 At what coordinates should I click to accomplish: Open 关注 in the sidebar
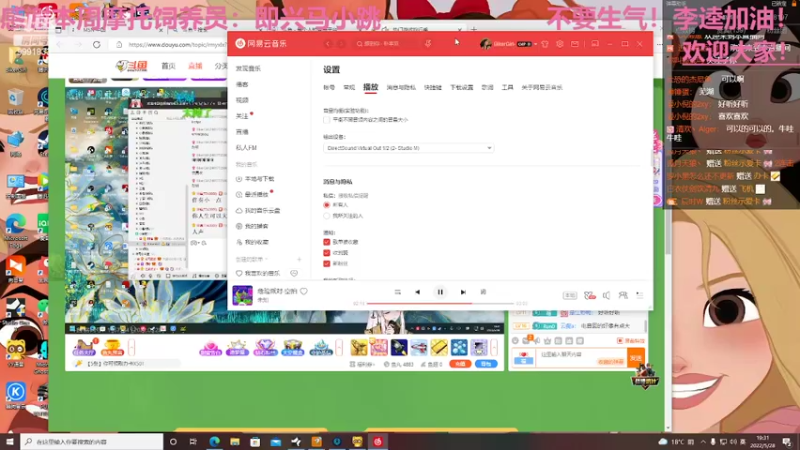pyautogui.click(x=242, y=116)
